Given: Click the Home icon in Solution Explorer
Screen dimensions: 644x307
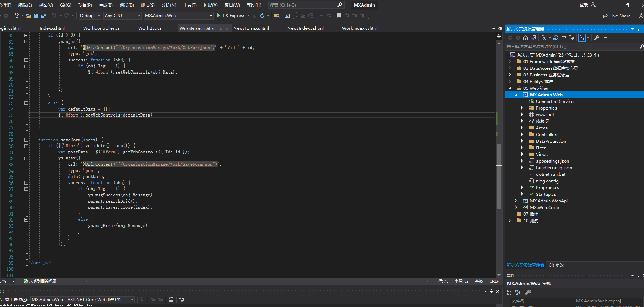Looking at the screenshot, I should (526, 38).
